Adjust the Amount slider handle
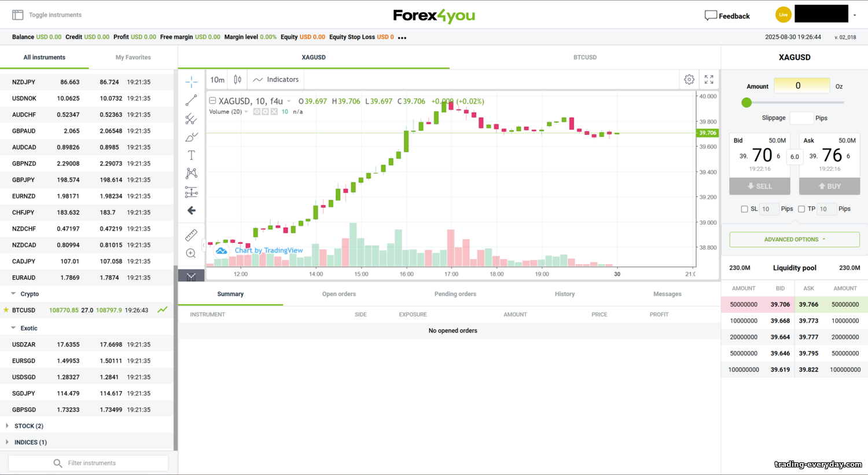Image resolution: width=868 pixels, height=475 pixels. point(746,103)
